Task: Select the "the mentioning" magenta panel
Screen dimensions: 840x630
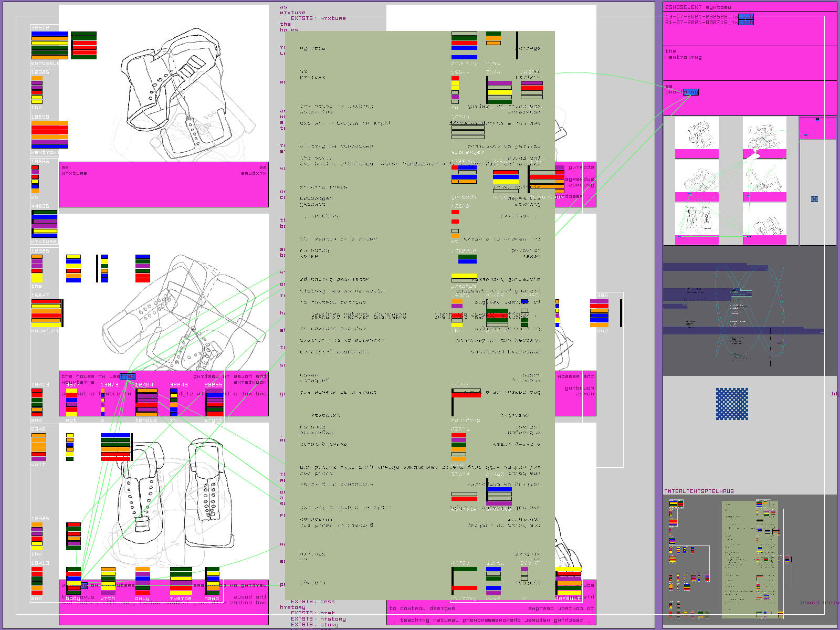Action: [749, 63]
